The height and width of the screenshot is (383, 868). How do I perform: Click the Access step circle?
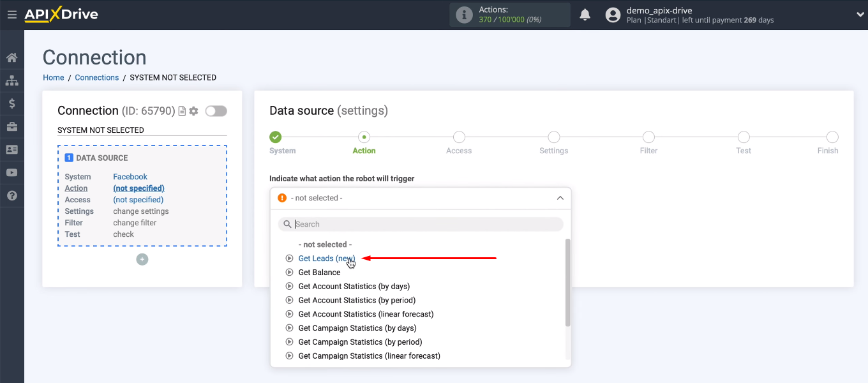[459, 137]
